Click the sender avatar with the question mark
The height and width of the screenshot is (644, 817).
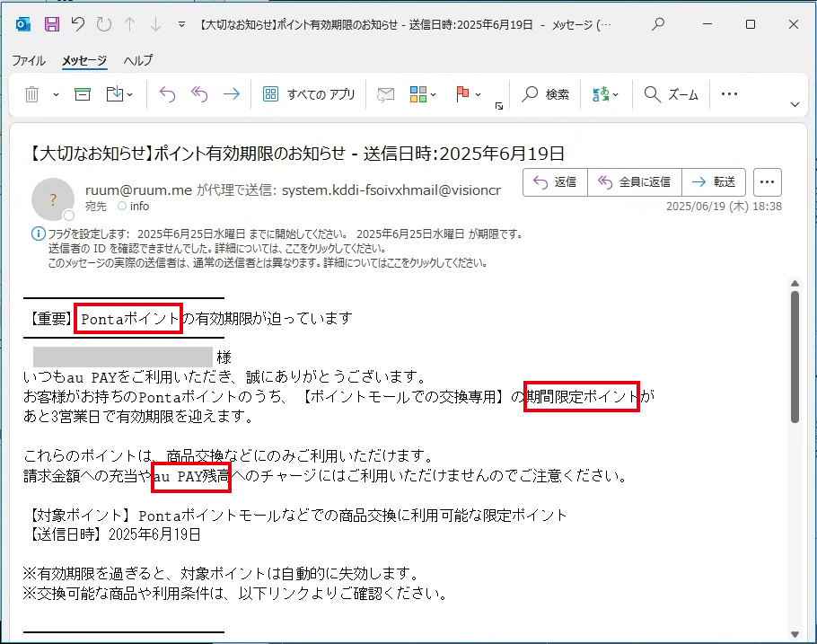pyautogui.click(x=53, y=199)
